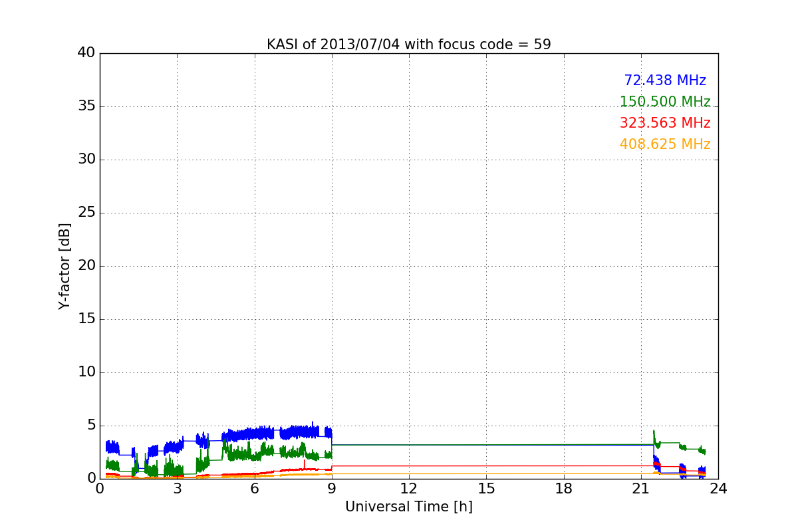
Task: Click the x-axis tick label 12
Action: [409, 489]
